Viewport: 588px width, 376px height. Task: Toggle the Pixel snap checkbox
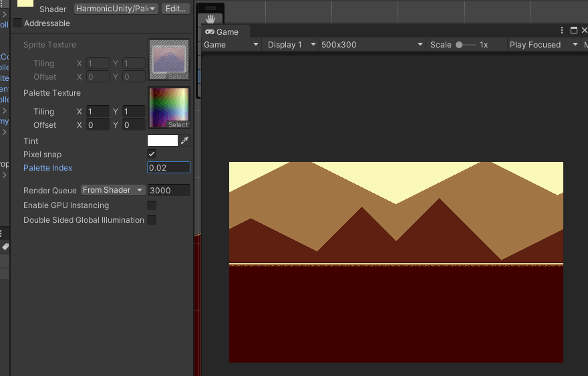tap(152, 155)
